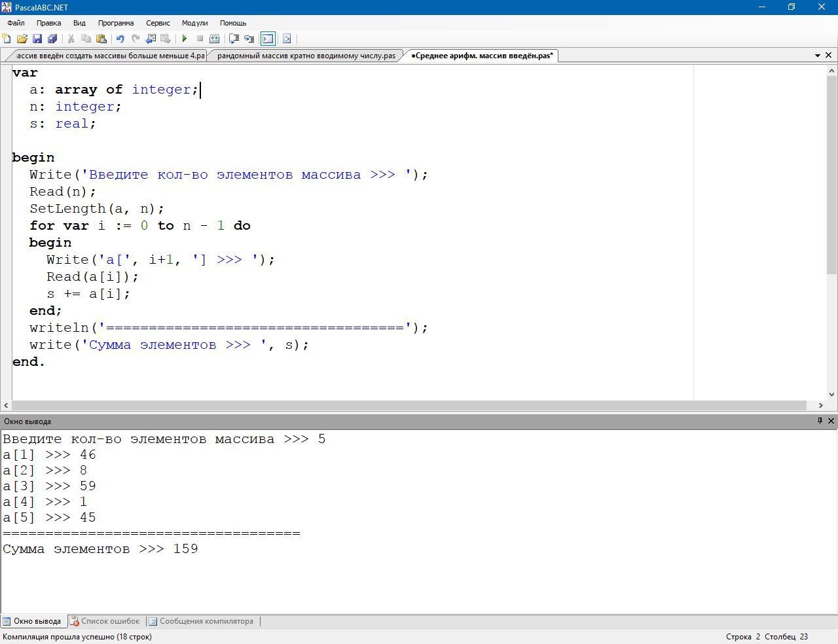The width and height of the screenshot is (838, 644).
Task: Compile the program using the toolbar icon
Action: (214, 39)
